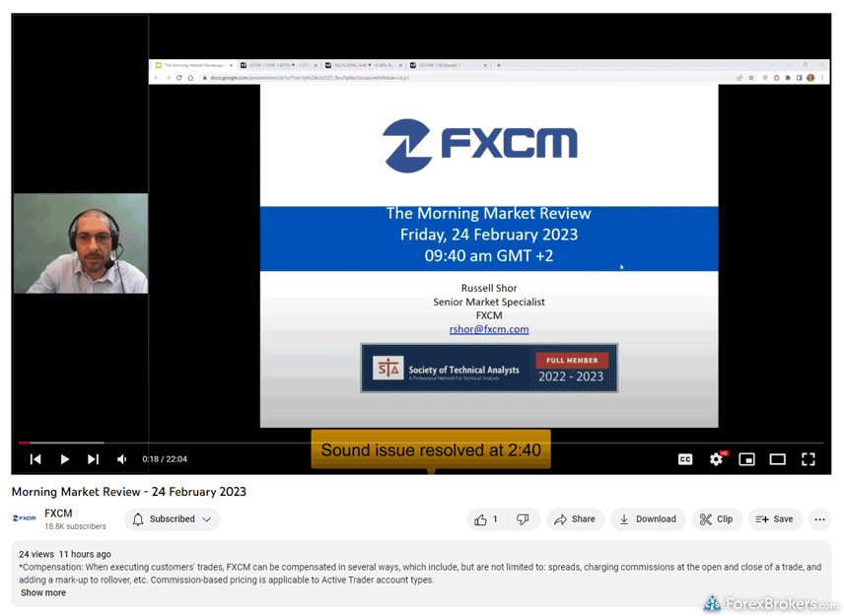Create a clip of the video
Image resolution: width=844 pixels, height=616 pixels.
[716, 519]
